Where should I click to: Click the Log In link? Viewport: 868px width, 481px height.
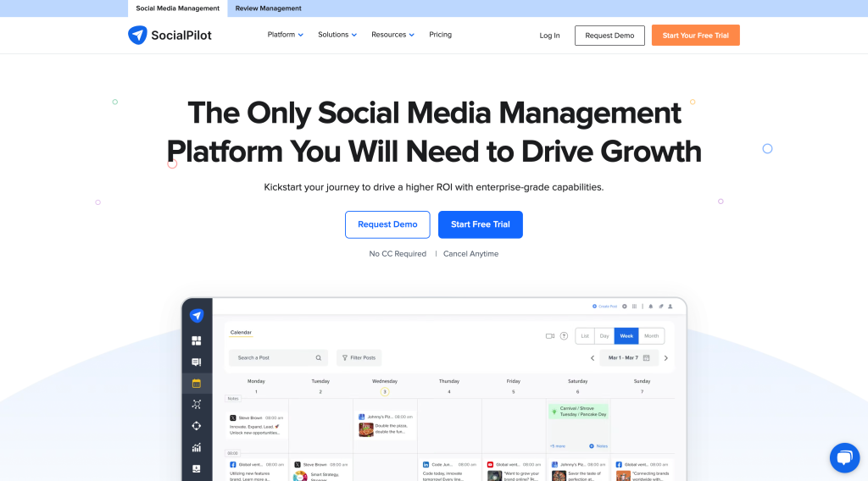click(549, 36)
